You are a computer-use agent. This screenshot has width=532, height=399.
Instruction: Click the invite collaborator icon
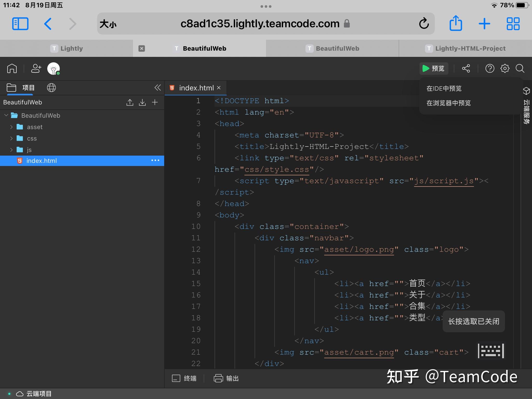pyautogui.click(x=36, y=69)
